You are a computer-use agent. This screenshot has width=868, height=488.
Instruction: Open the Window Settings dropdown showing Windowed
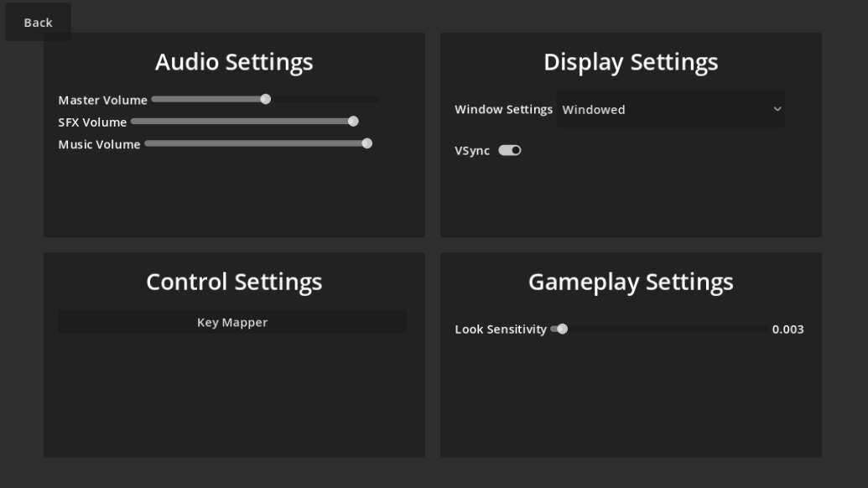click(x=670, y=110)
